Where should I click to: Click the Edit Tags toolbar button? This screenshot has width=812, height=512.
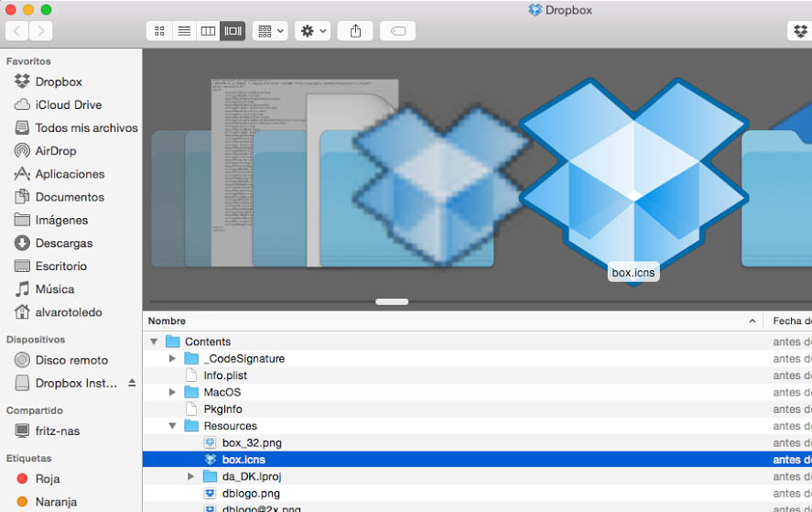(x=397, y=31)
